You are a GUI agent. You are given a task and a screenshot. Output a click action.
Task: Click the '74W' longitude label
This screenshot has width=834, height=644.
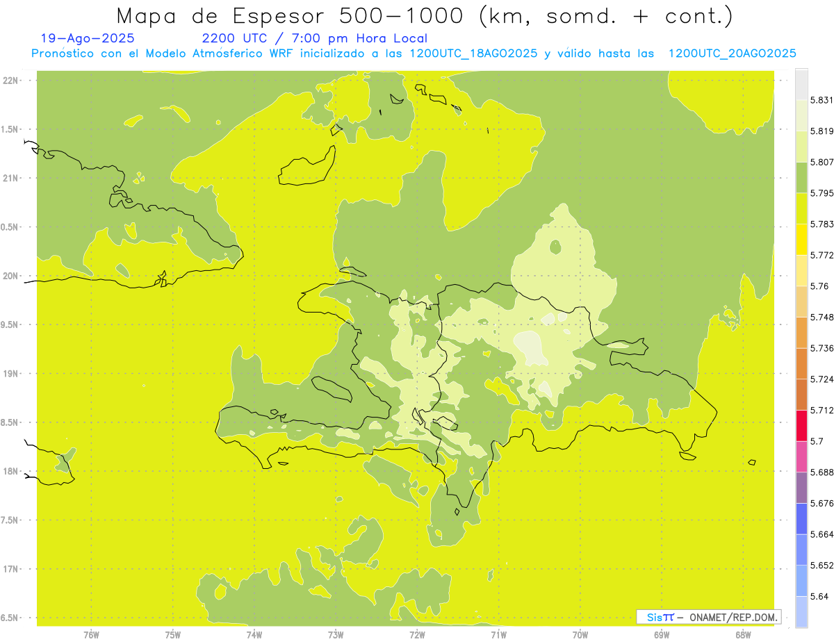click(254, 635)
